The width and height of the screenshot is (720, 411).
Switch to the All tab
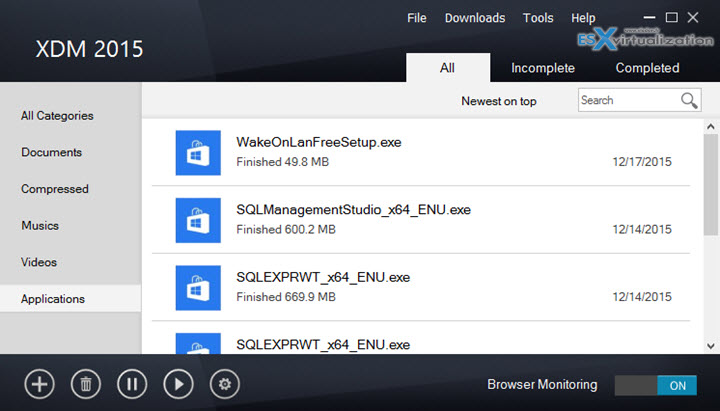point(448,68)
